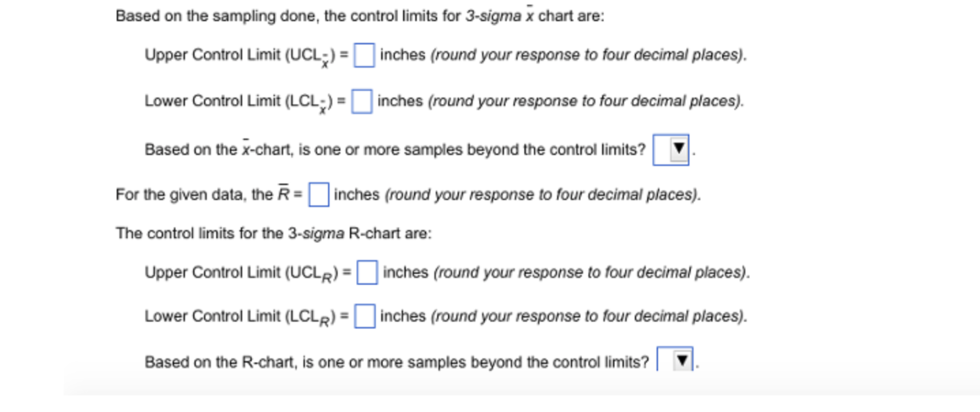This screenshot has height=412, width=980.
Task: Click the UCL x-bar input box
Action: click(x=364, y=56)
